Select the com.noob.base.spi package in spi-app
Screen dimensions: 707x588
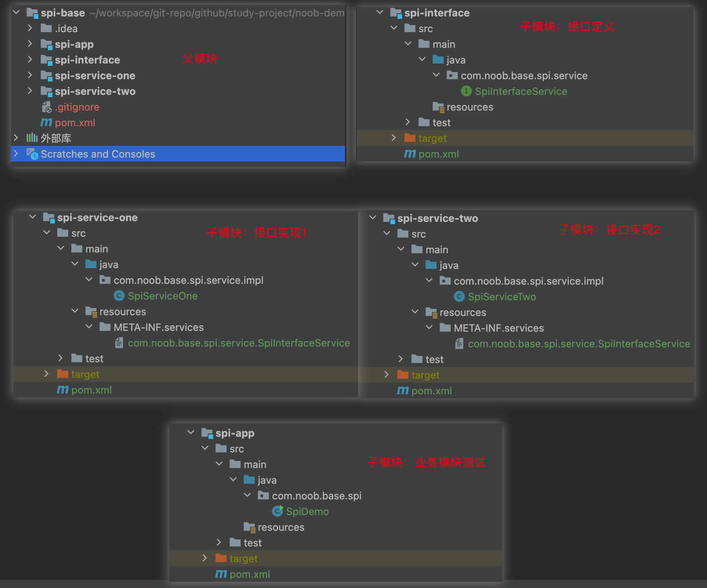tap(317, 496)
